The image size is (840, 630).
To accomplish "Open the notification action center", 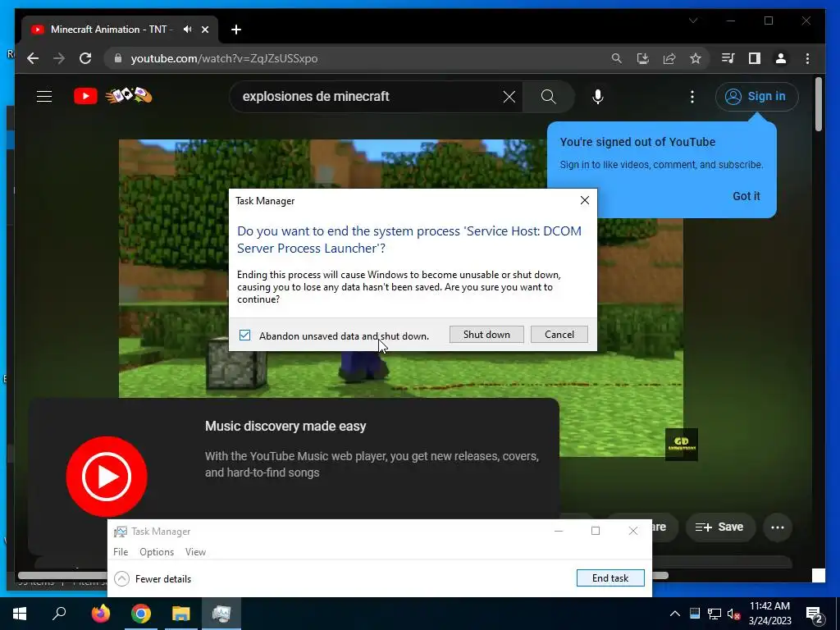I will click(815, 614).
